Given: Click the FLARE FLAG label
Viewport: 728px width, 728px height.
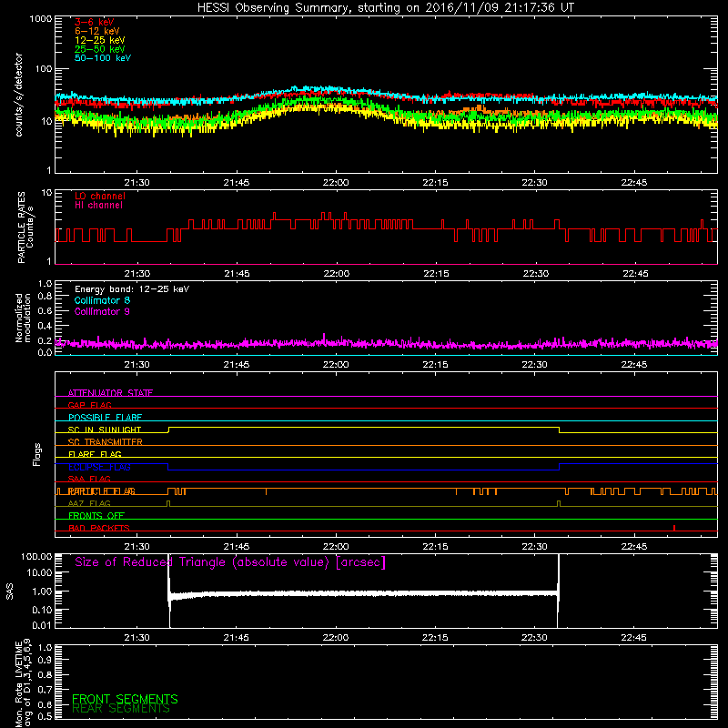Looking at the screenshot, I should pos(95,454).
